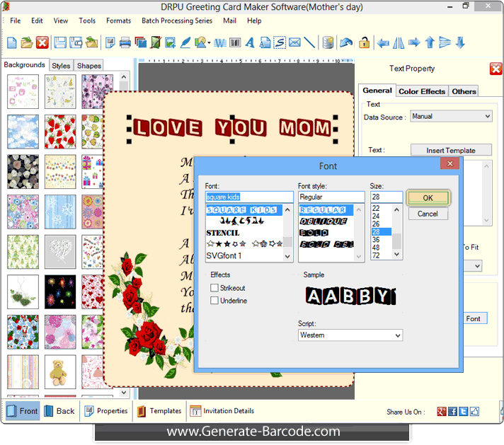
Task: Click the right arrow align icon
Action: (x=414, y=42)
